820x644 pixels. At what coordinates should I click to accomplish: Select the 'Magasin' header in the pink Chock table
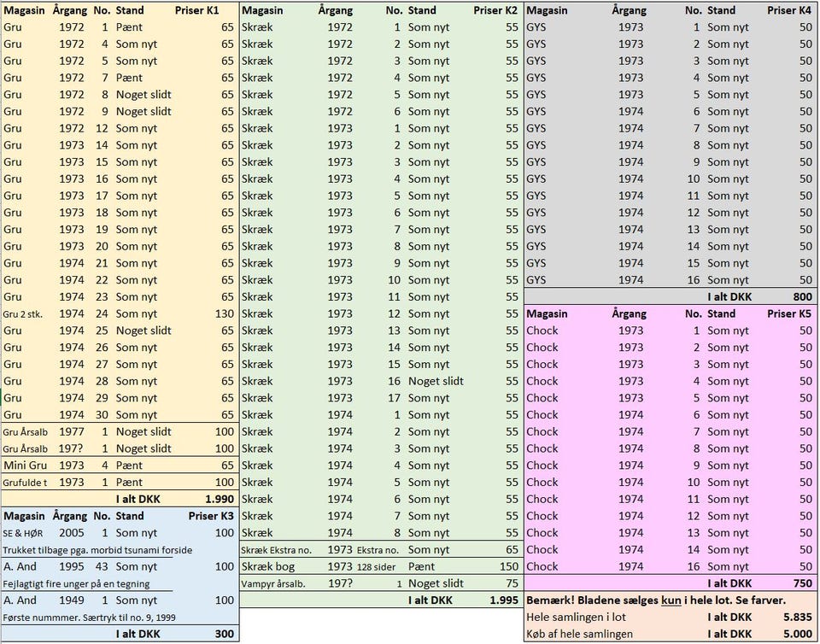click(547, 313)
